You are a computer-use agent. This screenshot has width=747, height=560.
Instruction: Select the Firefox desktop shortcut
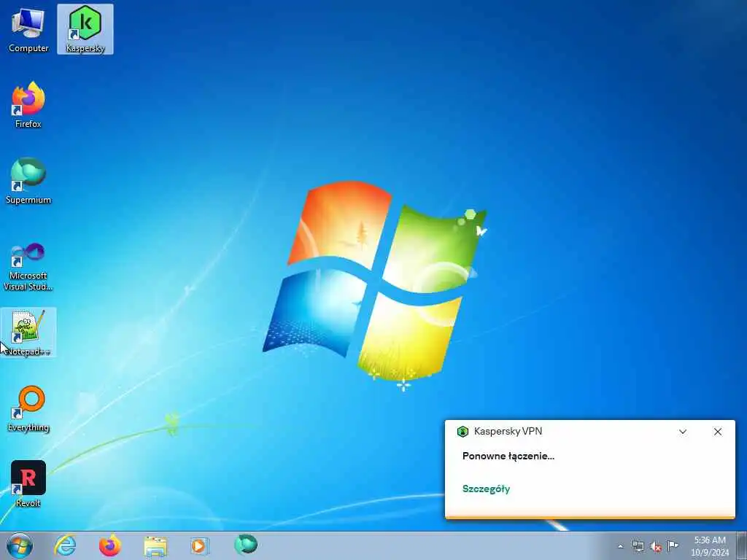[x=28, y=105]
